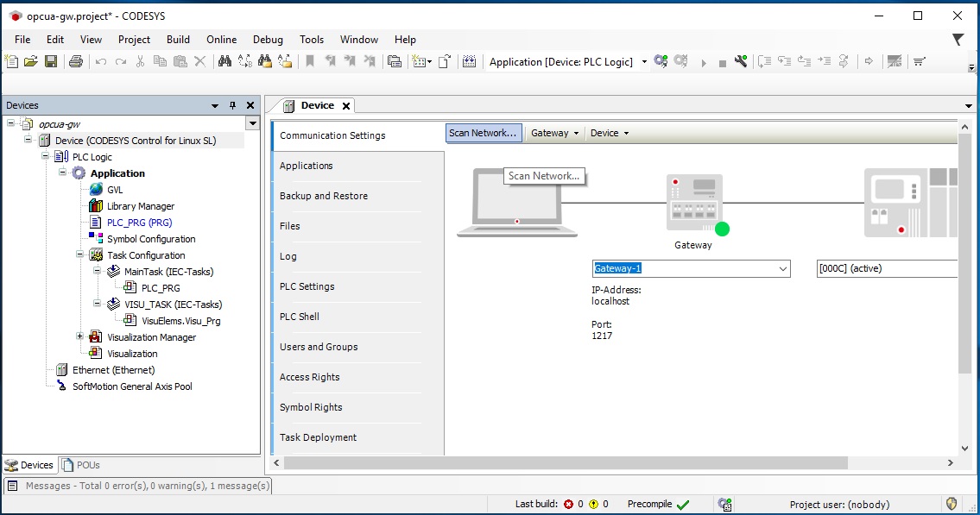Open the File menu

22,40
